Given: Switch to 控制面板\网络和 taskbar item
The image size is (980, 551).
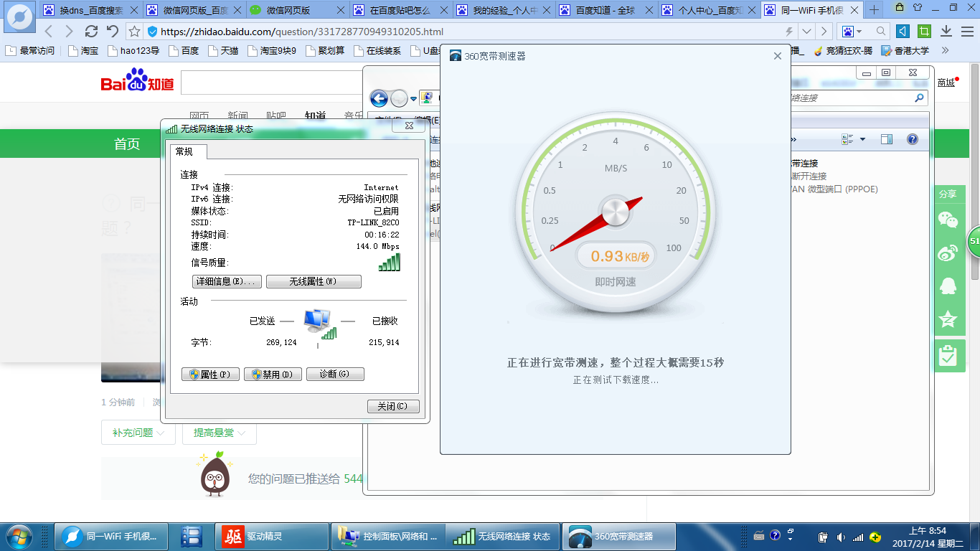Looking at the screenshot, I should tap(388, 536).
